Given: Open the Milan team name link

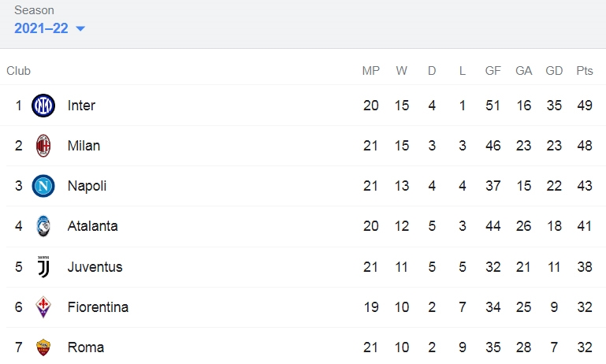Looking at the screenshot, I should (84, 146).
